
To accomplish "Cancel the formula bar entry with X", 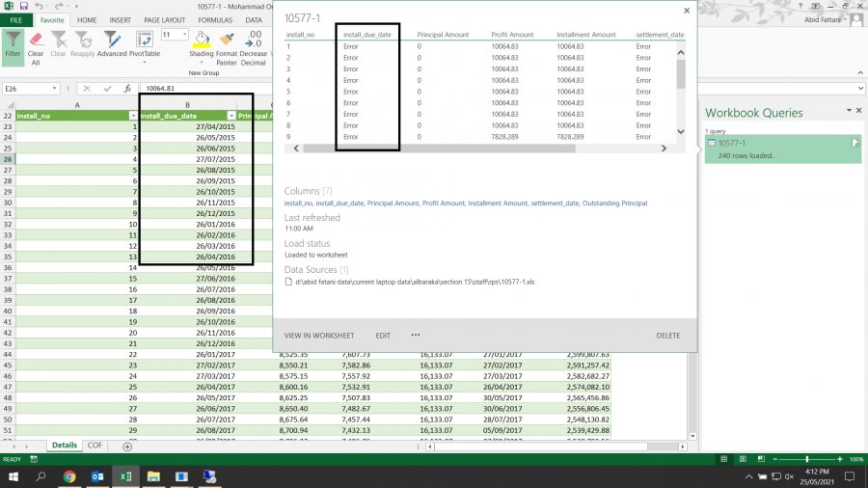I will tap(87, 88).
